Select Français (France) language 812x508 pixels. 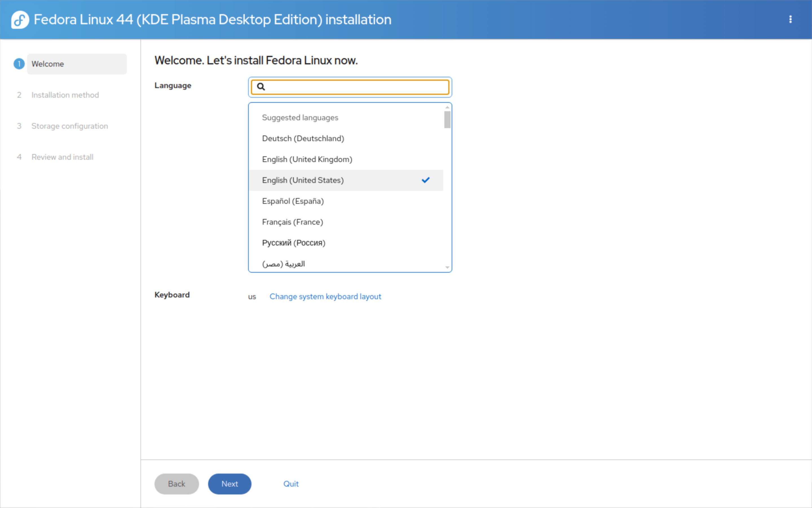[x=346, y=222]
